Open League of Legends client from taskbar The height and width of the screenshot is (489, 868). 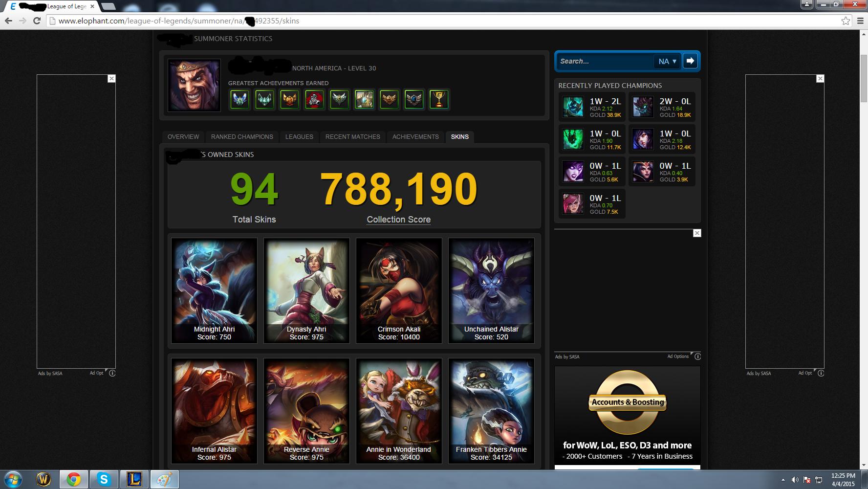(x=134, y=480)
